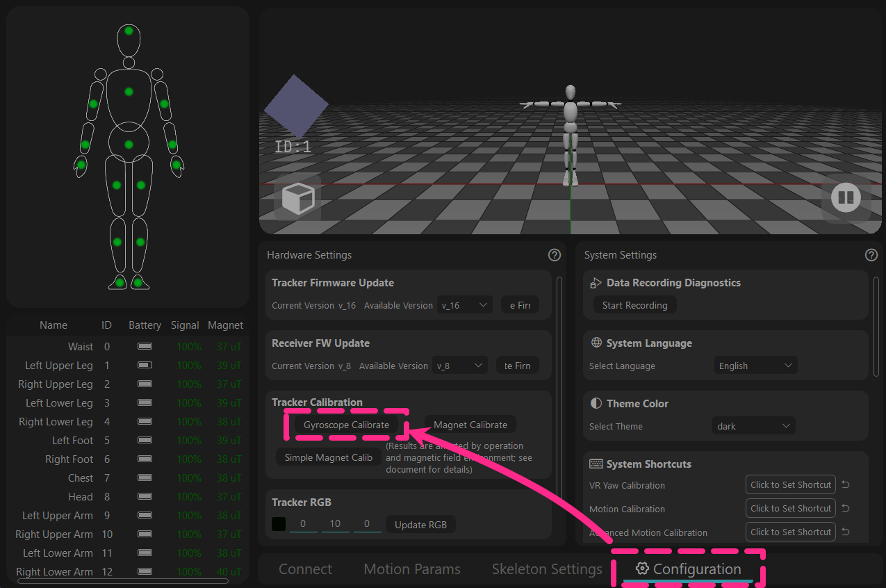The image size is (886, 588).
Task: Click the Gyroscope Calibrate button
Action: point(346,425)
